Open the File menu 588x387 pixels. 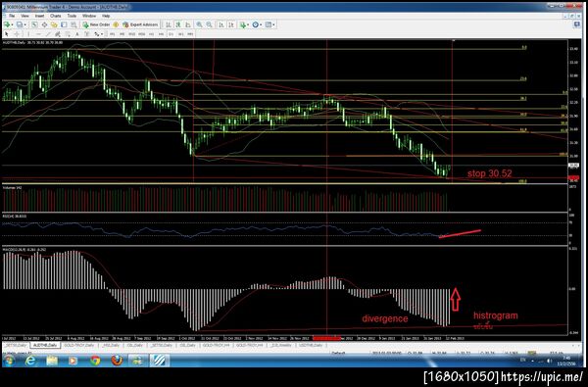pos(12,16)
